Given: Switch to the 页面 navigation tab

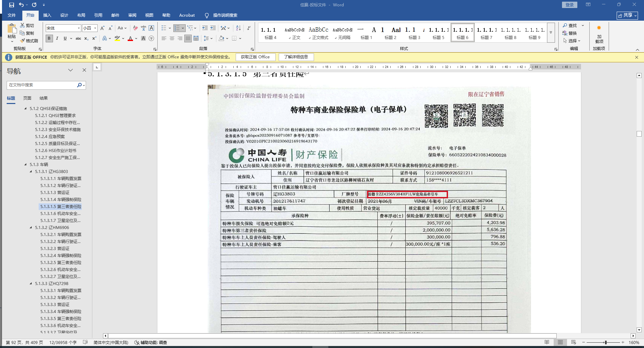Looking at the screenshot, I should 27,98.
